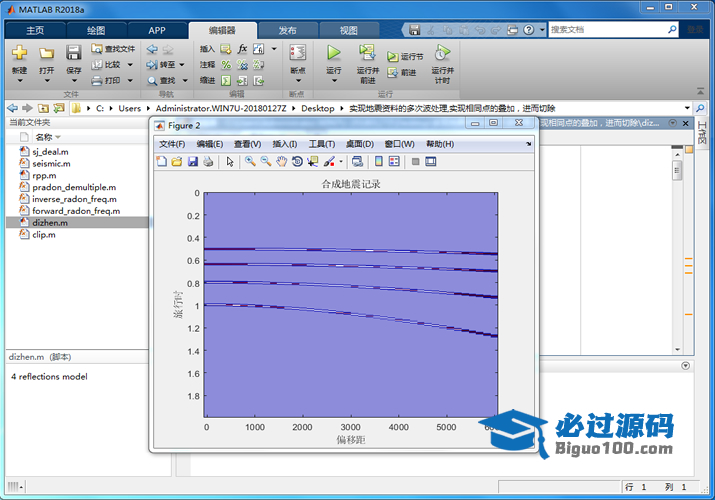Select inverse_radon_freq.m in the file list
Image resolution: width=715 pixels, height=500 pixels.
pos(74,199)
